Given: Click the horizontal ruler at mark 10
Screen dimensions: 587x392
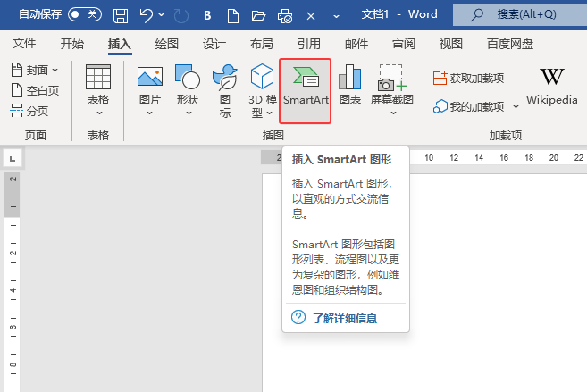Looking at the screenshot, I should tap(429, 158).
